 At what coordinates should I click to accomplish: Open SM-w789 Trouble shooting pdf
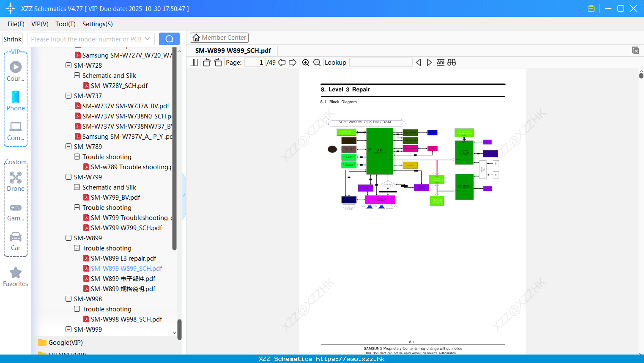[x=128, y=167]
